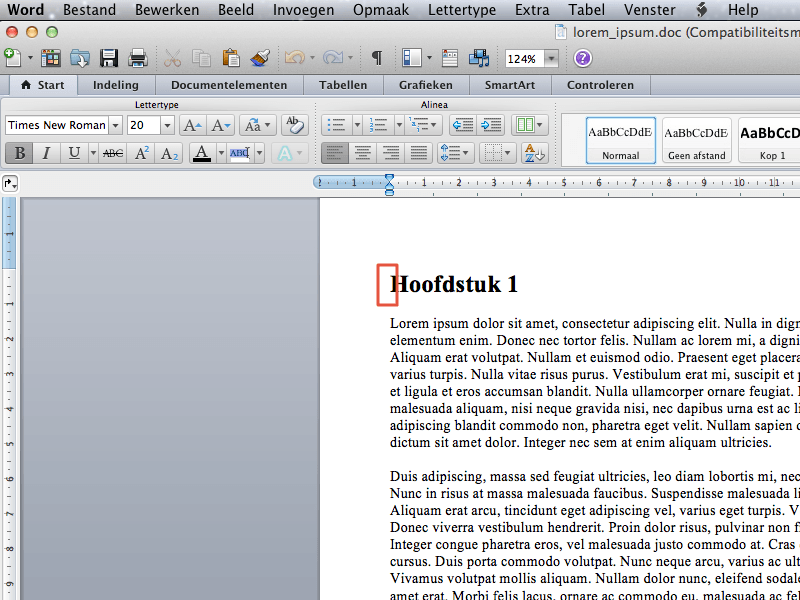Open the Venster menu
Screen dimensions: 800x600
(649, 10)
